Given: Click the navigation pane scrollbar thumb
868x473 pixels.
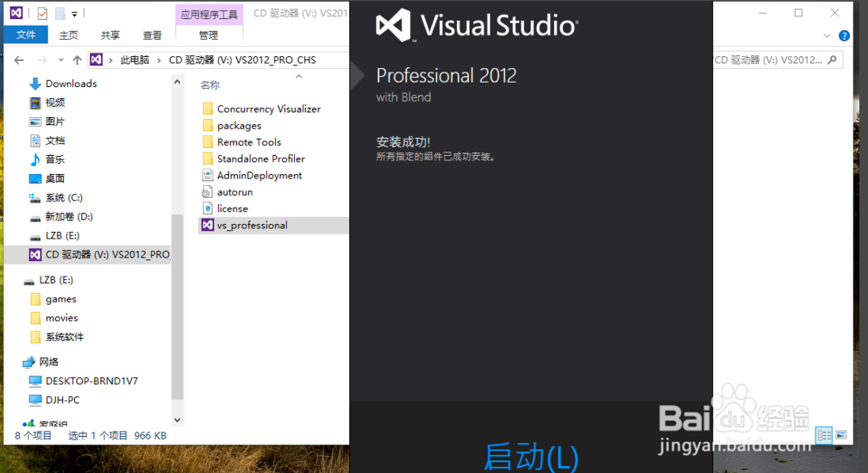Looking at the screenshot, I should point(178,307).
